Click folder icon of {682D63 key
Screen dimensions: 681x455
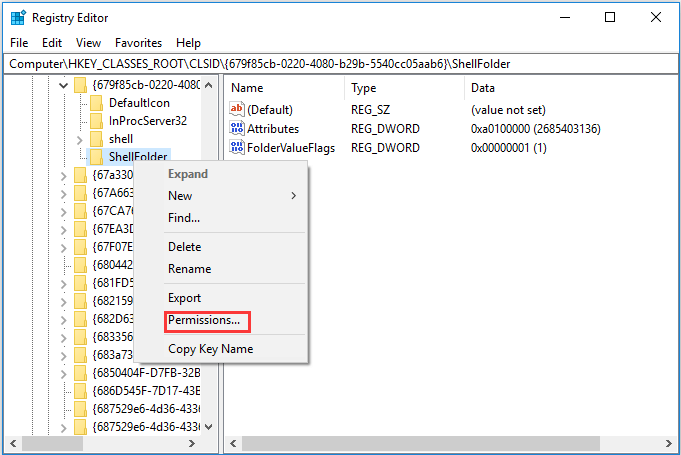point(80,319)
